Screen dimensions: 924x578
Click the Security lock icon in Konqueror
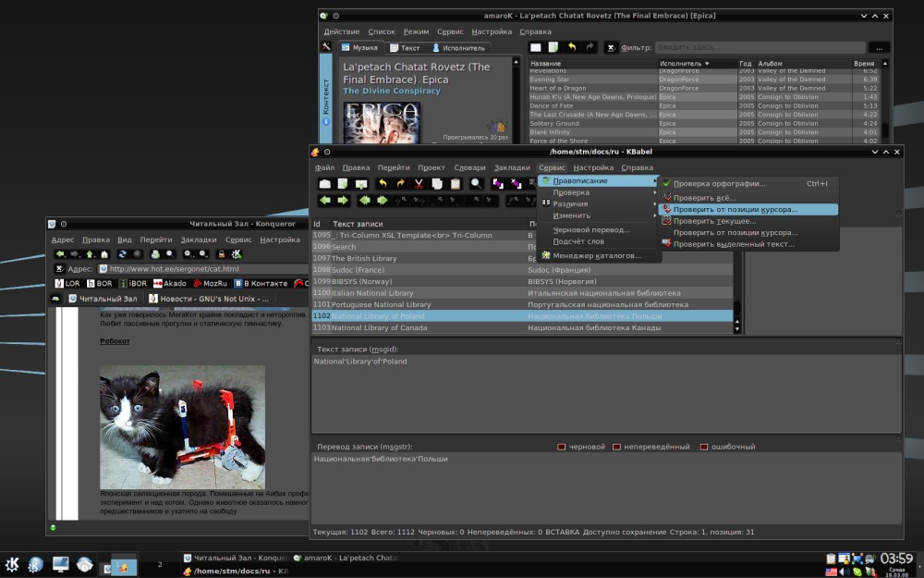coord(222,254)
